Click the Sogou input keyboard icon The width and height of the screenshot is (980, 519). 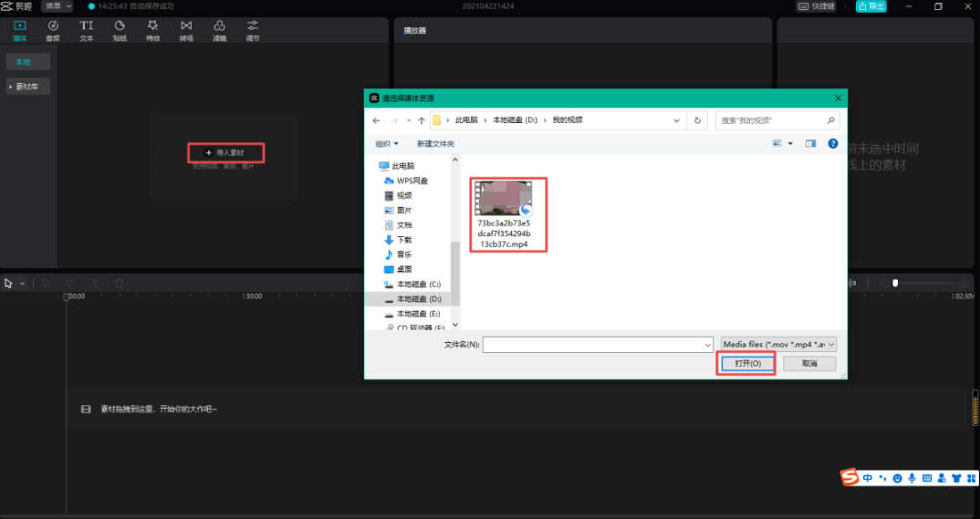pos(927,478)
